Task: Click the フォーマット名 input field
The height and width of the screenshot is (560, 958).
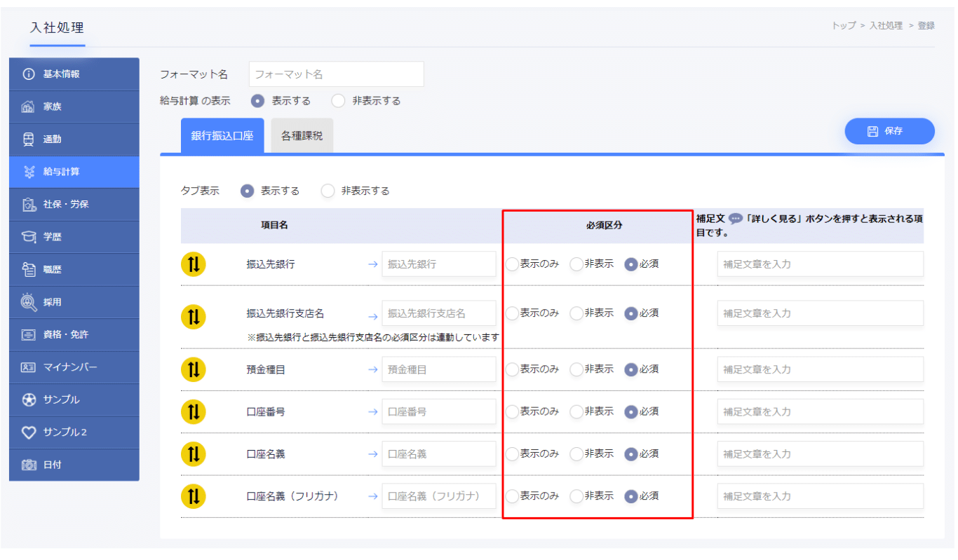Action: pos(336,74)
